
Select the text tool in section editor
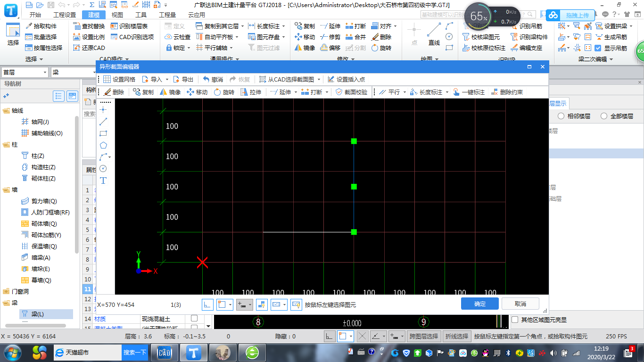tap(104, 181)
